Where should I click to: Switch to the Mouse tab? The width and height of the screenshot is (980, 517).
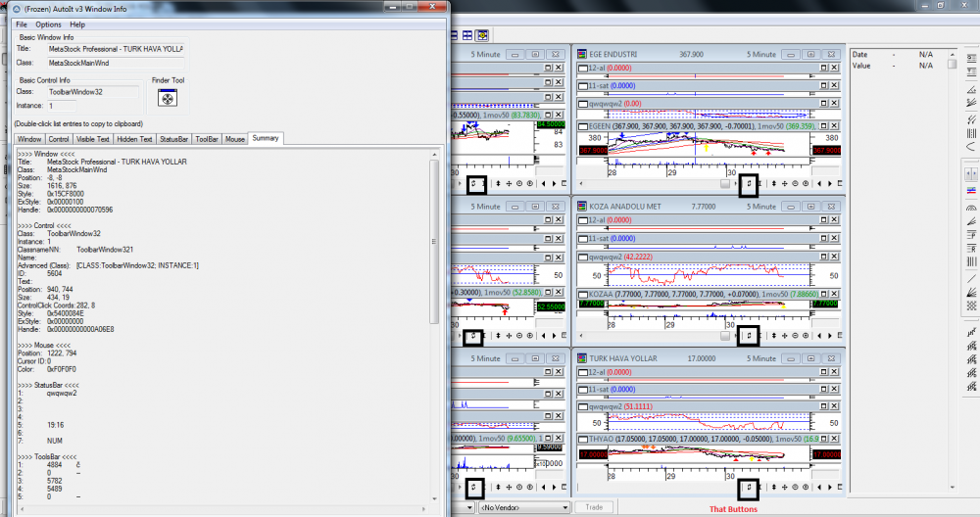(235, 139)
